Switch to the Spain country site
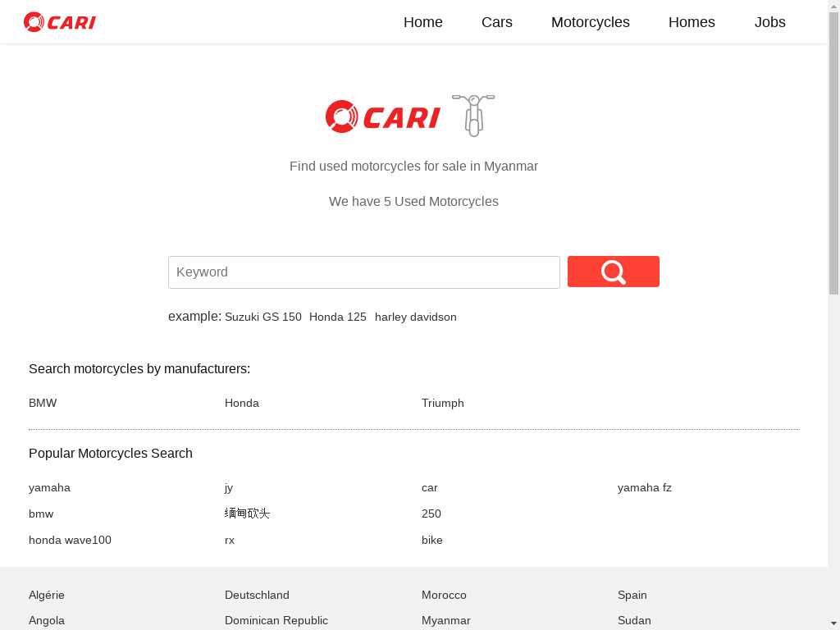 pos(632,596)
